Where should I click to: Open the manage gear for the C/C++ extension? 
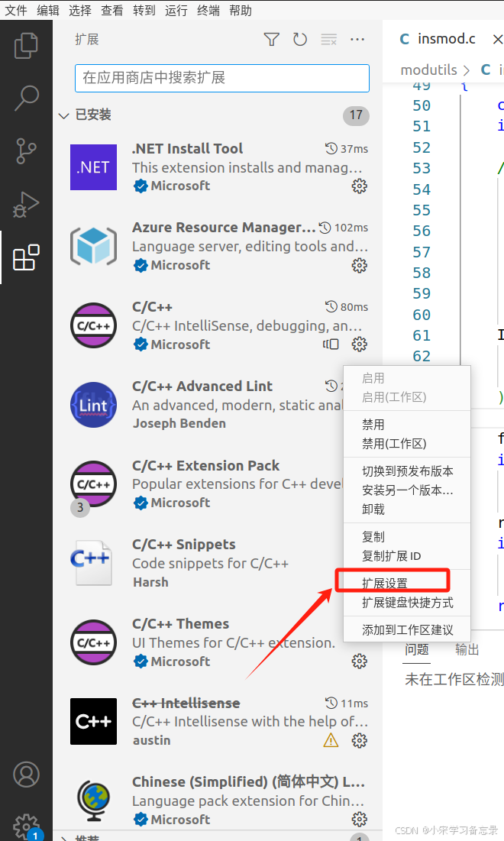point(359,344)
